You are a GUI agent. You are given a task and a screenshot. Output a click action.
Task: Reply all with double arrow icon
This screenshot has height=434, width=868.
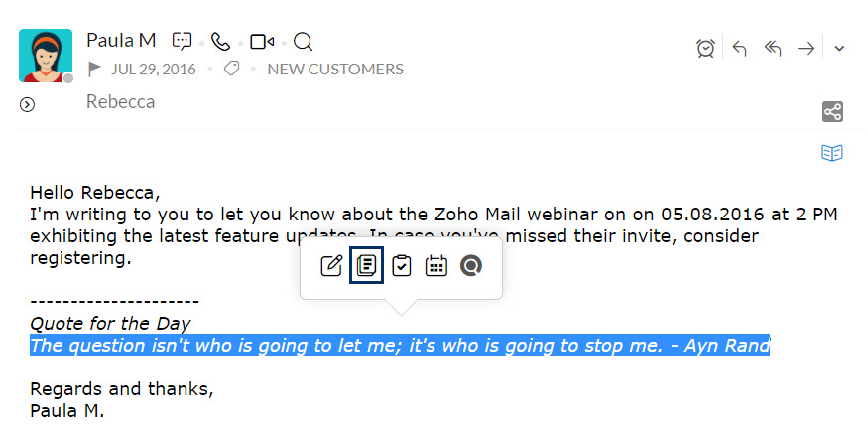click(x=772, y=49)
